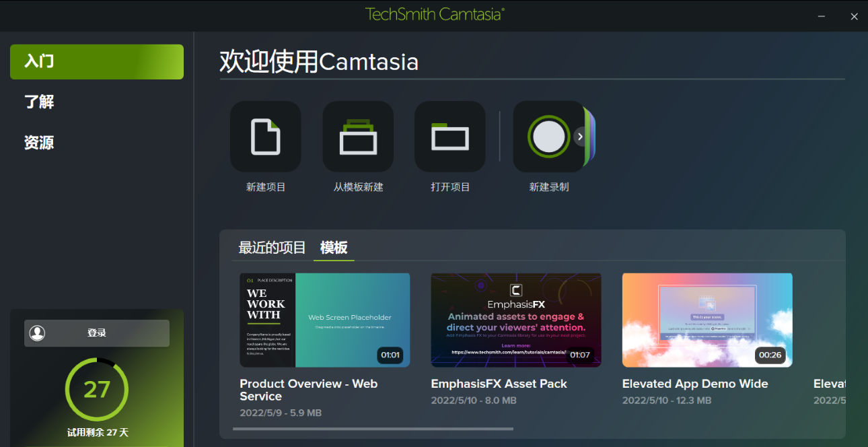868x447 pixels.
Task: Click the 打开项目 folder icon
Action: (450, 137)
